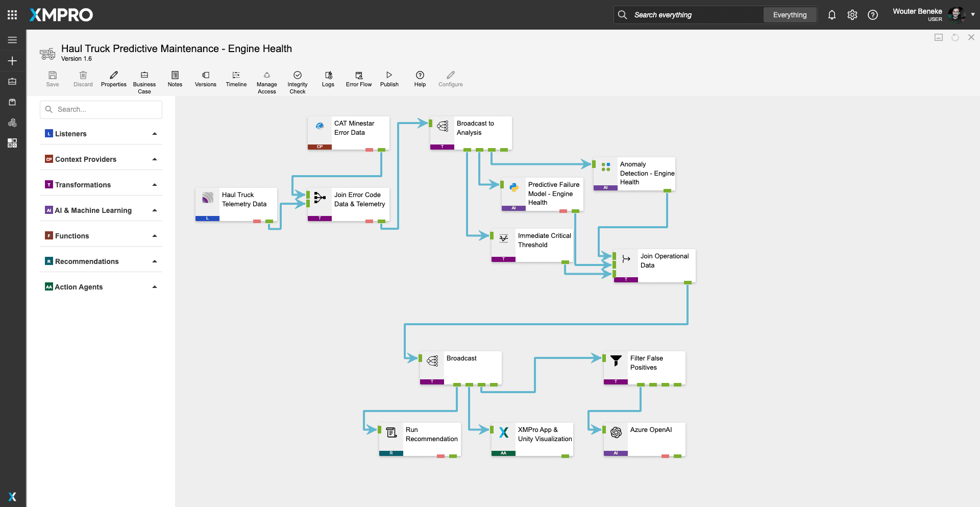980x507 pixels.
Task: Open the Everything search scope dropdown
Action: pyautogui.click(x=789, y=15)
